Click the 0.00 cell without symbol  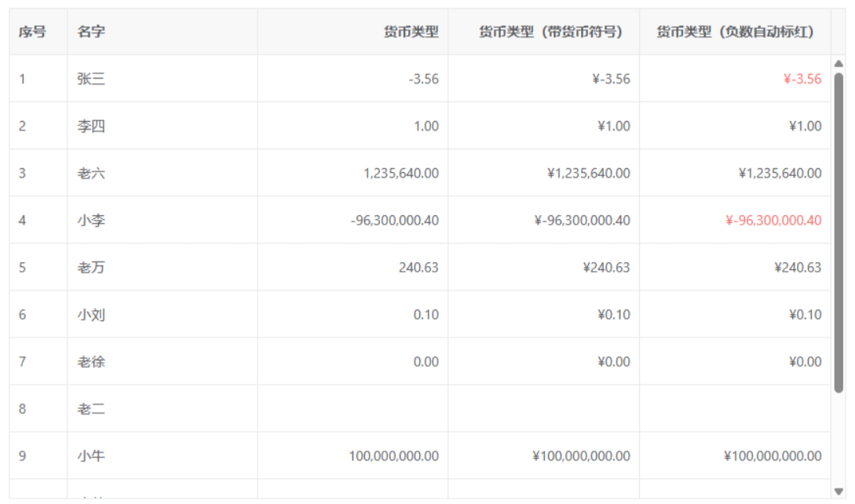tap(353, 362)
